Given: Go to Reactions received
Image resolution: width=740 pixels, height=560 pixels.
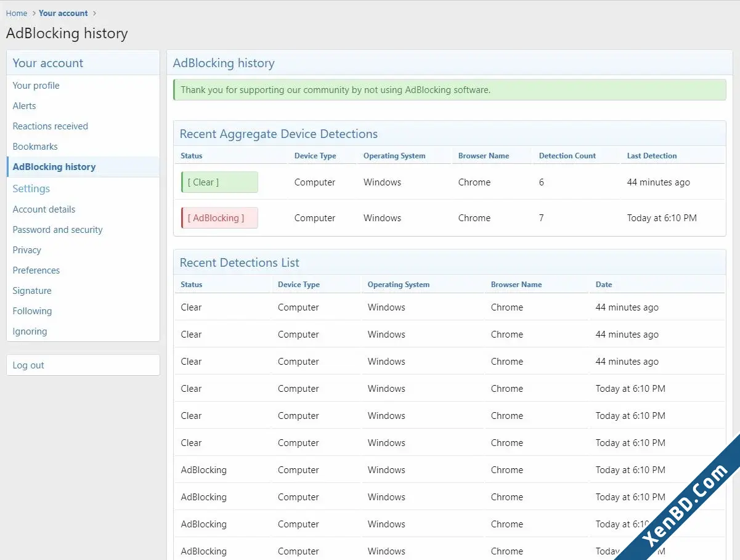Looking at the screenshot, I should pyautogui.click(x=83, y=126).
